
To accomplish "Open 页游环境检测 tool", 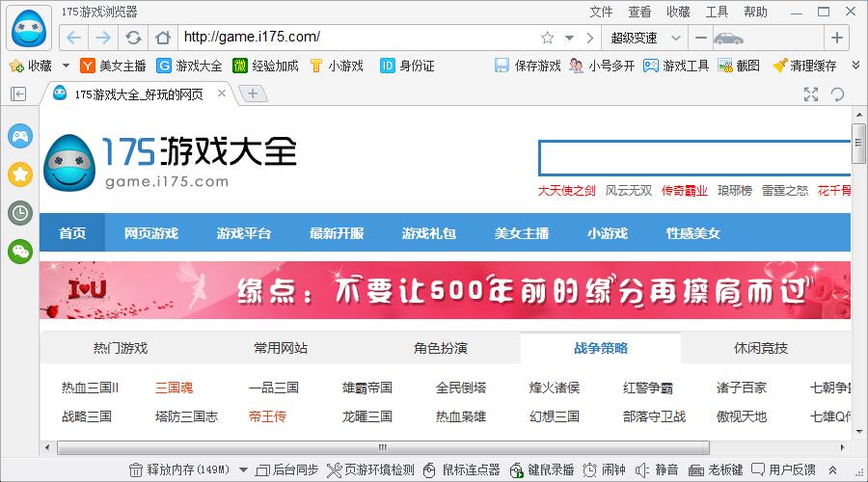I will pos(370,470).
